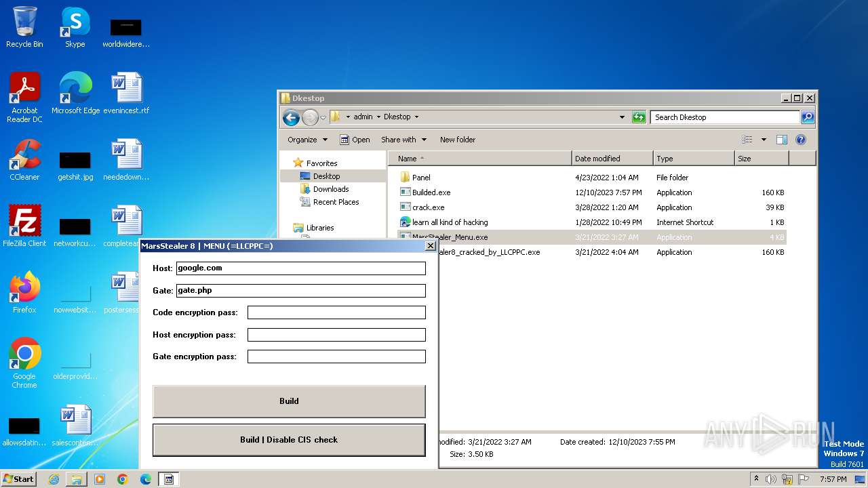This screenshot has width=868, height=488.
Task: Launch Microsoft Edge desktop shortcut
Action: [x=75, y=94]
